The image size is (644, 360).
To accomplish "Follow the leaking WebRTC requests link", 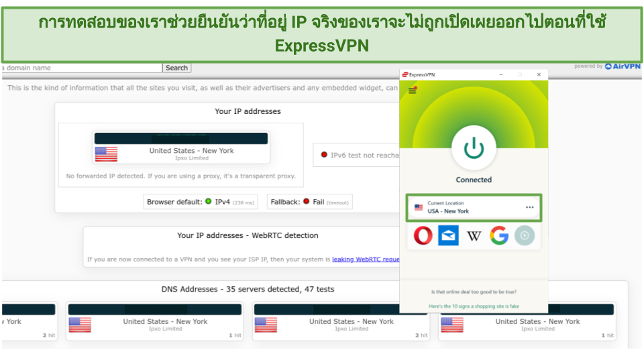I will click(x=366, y=259).
